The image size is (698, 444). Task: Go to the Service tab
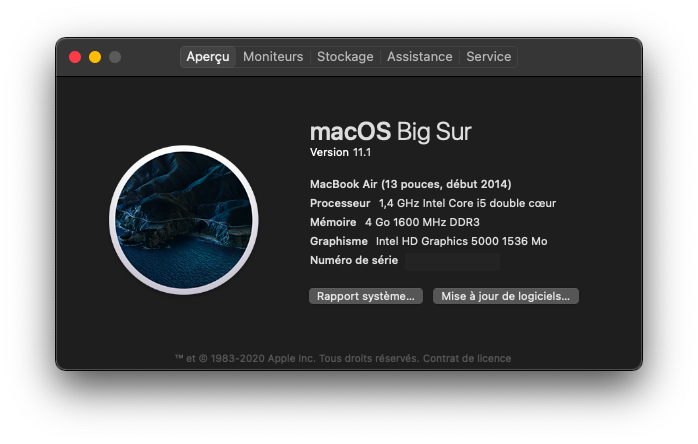pyautogui.click(x=488, y=57)
